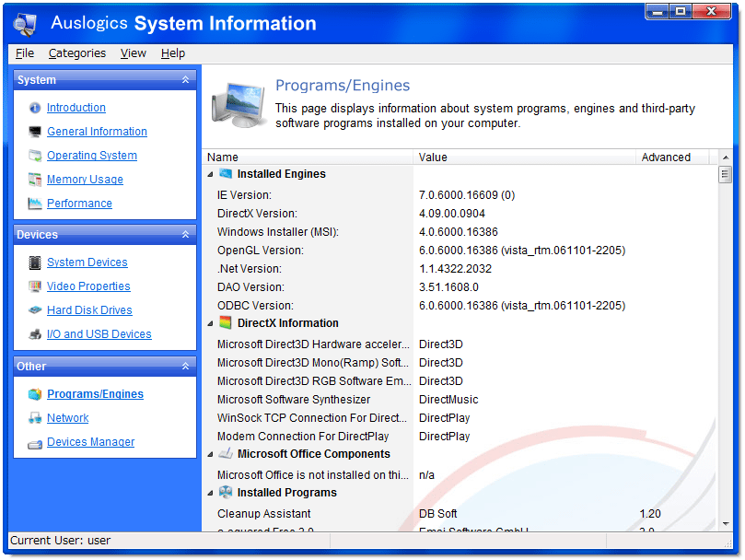Select Modem Connection For DirectPlay row
The image size is (745, 560).
460,437
